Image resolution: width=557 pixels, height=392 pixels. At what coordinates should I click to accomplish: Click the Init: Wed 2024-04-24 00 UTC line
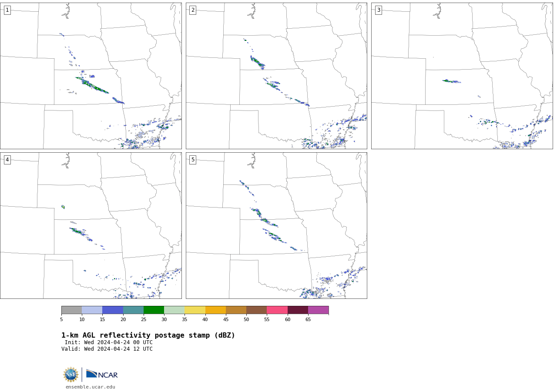[x=109, y=342]
